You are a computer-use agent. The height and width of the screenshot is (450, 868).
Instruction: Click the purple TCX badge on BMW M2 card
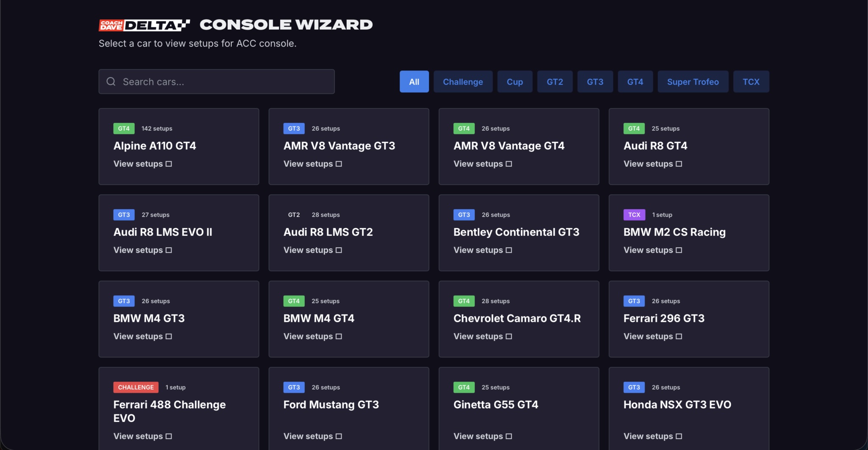tap(634, 215)
